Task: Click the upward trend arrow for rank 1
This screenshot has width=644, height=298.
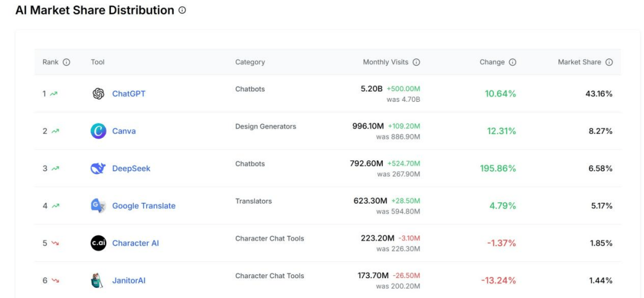Action: tap(54, 94)
